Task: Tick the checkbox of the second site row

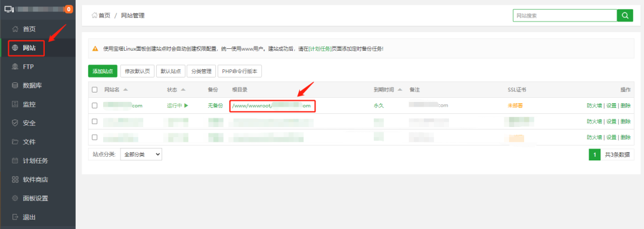Action: [x=95, y=122]
